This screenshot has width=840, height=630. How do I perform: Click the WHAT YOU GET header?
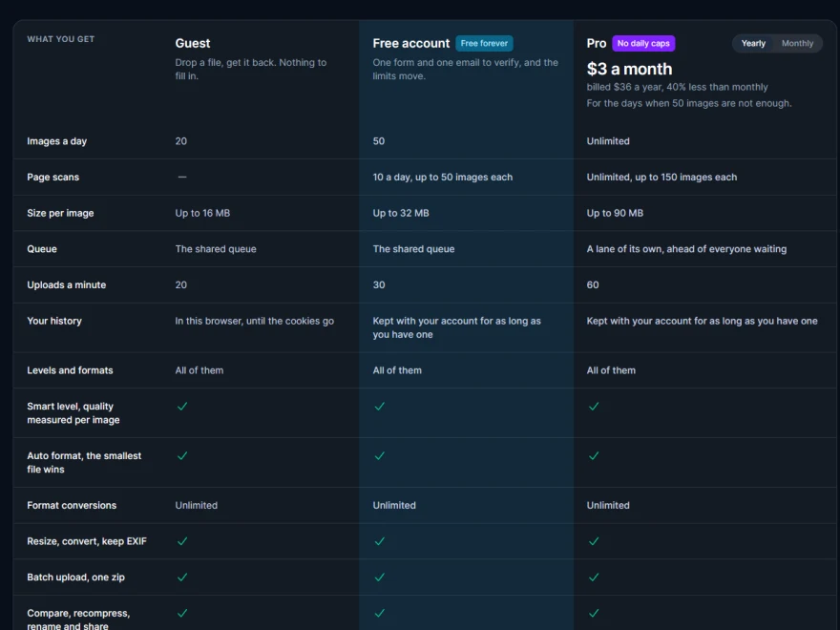pos(60,39)
